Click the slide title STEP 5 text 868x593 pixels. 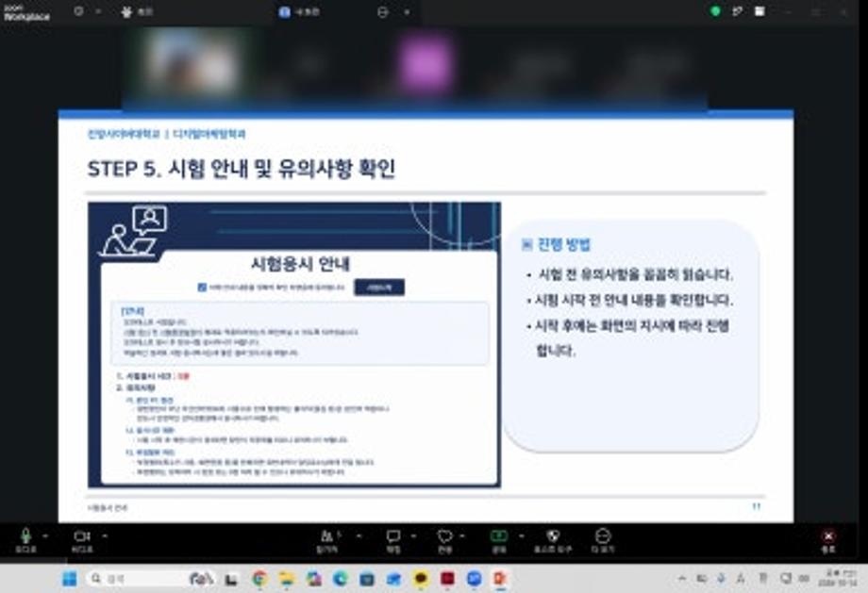pyautogui.click(x=242, y=169)
